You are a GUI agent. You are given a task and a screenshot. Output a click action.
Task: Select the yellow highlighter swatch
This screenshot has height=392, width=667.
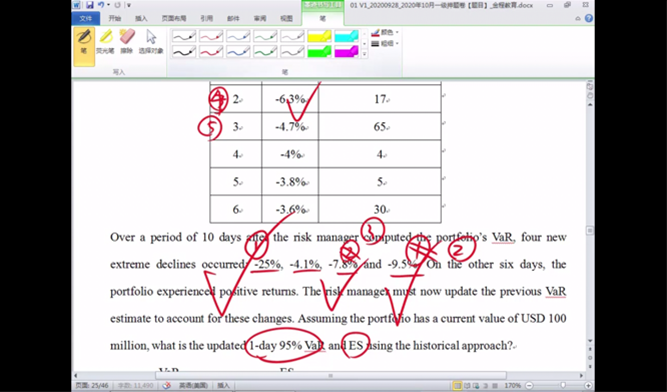tap(319, 36)
